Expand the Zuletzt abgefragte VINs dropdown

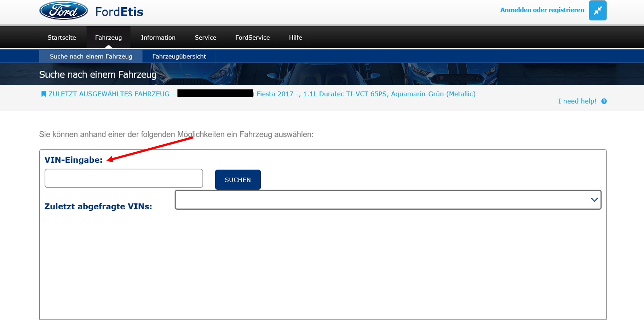pos(388,200)
